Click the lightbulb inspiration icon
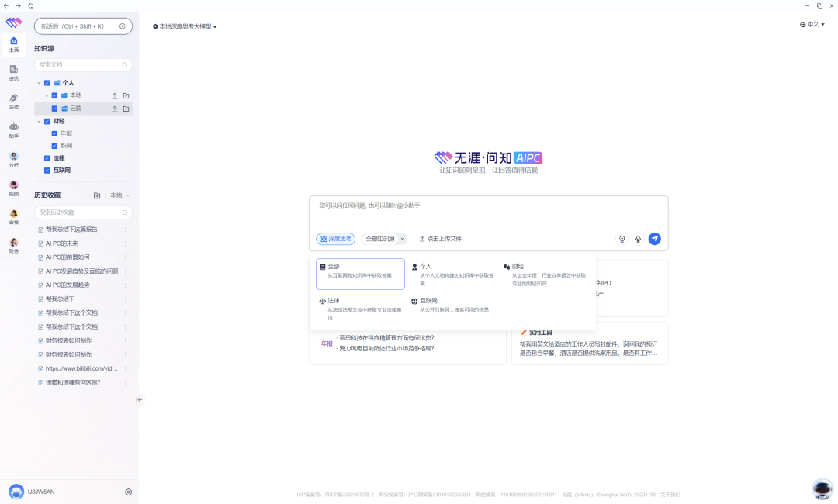 (x=622, y=239)
